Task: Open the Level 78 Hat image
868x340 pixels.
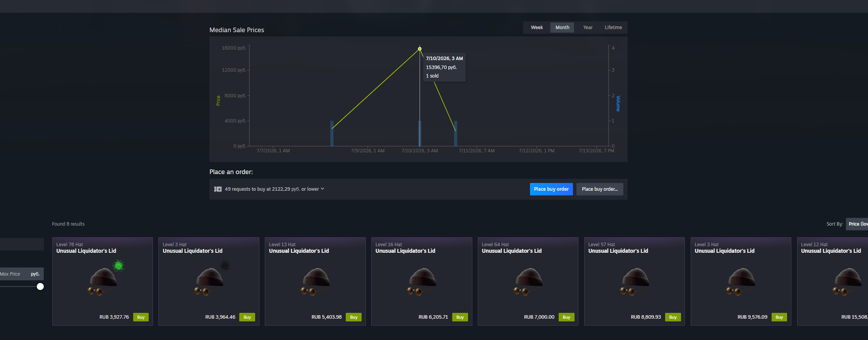Action: coord(103,282)
